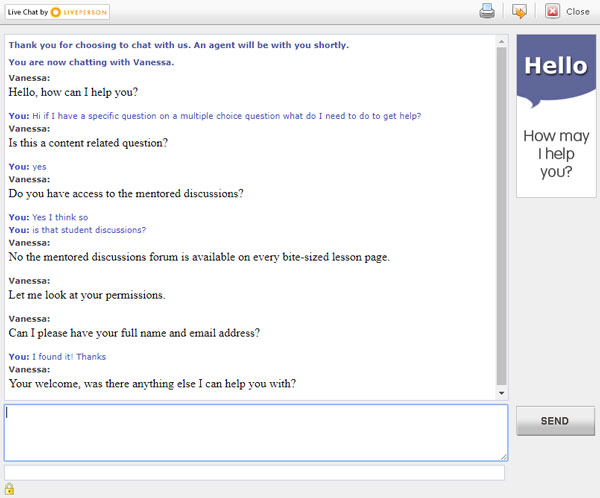600x498 pixels.
Task: Click the Hello speech bubble banner
Action: (556, 71)
